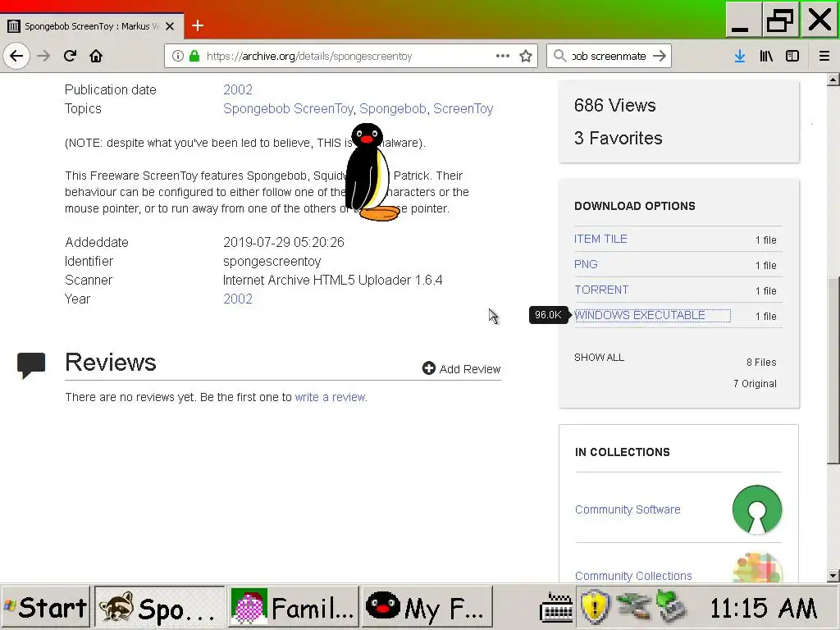Click the Community Software green logo thumbnail
The image size is (840, 630).
click(x=757, y=509)
